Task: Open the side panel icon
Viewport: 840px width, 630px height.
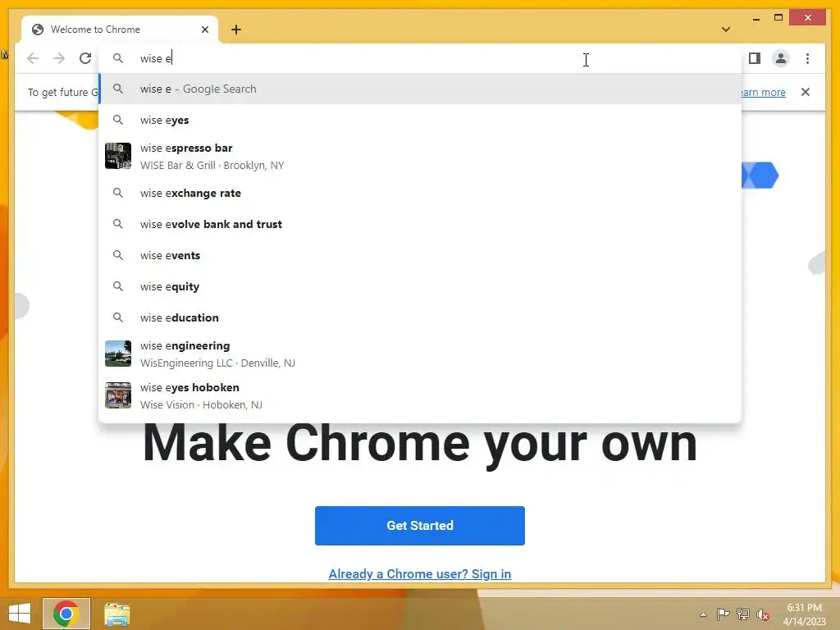Action: point(755,58)
